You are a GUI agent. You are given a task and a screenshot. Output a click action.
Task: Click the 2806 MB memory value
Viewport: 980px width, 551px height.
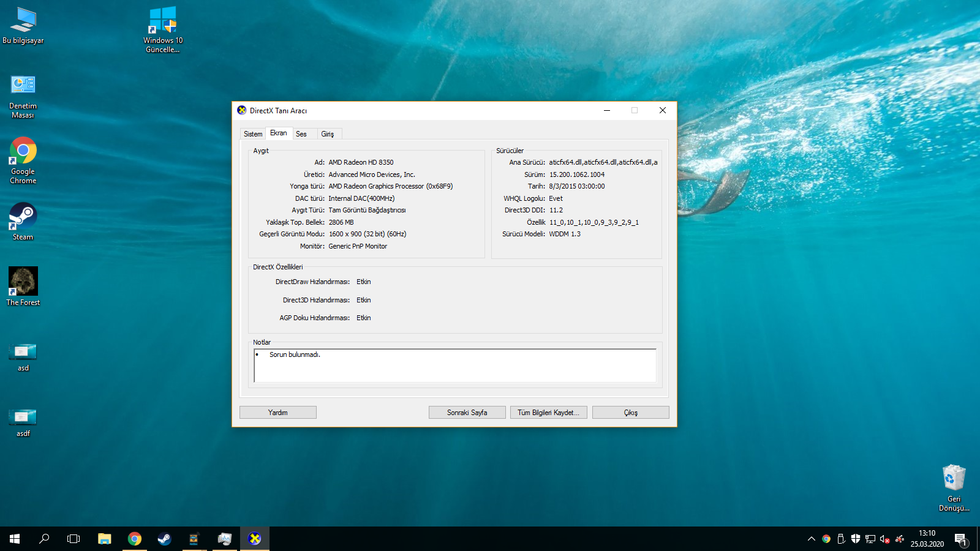pyautogui.click(x=341, y=222)
